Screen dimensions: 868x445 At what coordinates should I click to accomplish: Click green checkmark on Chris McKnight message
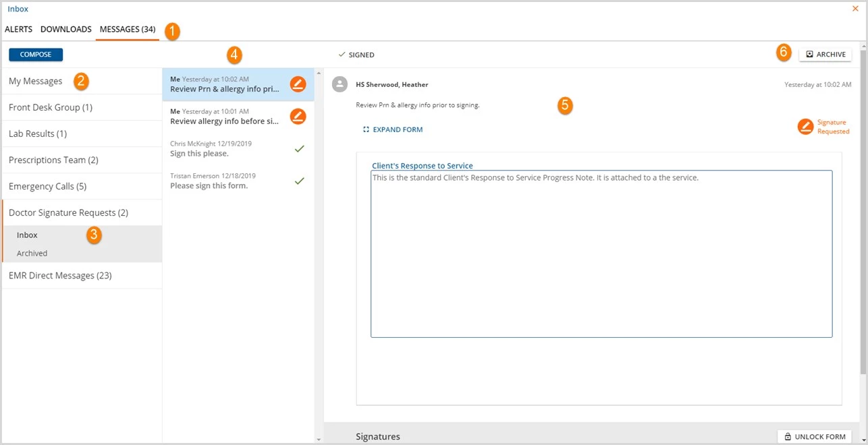300,148
